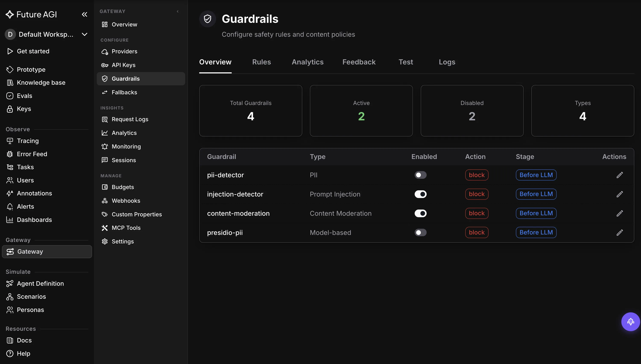Open the Feedback tab
This screenshot has height=364, width=641.
(x=359, y=62)
